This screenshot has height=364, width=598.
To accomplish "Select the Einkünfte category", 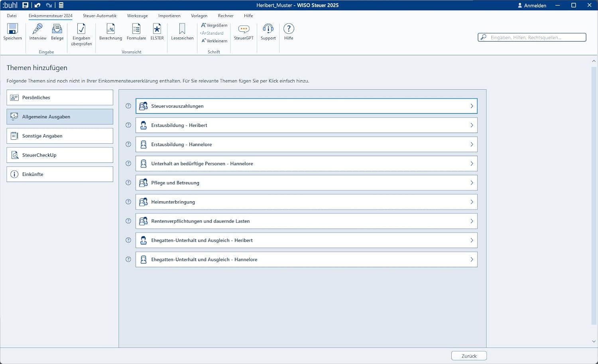I will 60,174.
